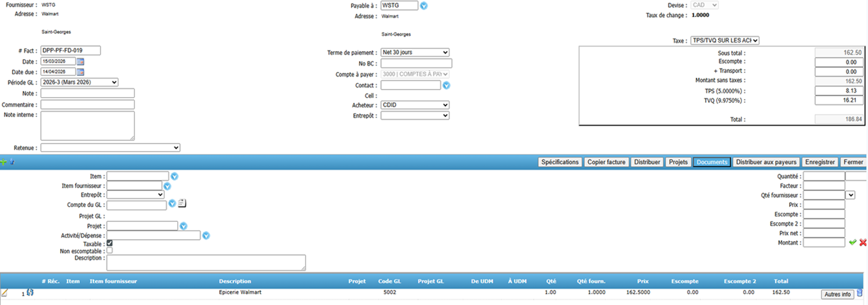Uncheck the Taxable checkbox
The width and height of the screenshot is (868, 305).
(110, 243)
